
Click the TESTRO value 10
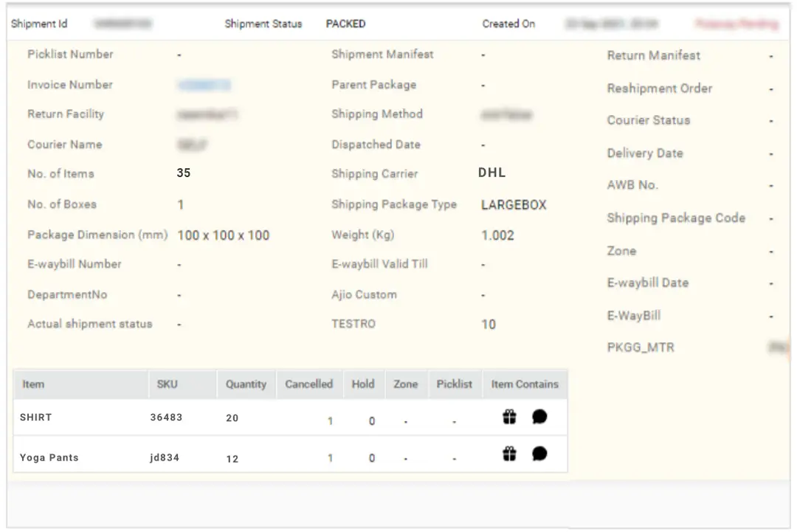pyautogui.click(x=489, y=324)
